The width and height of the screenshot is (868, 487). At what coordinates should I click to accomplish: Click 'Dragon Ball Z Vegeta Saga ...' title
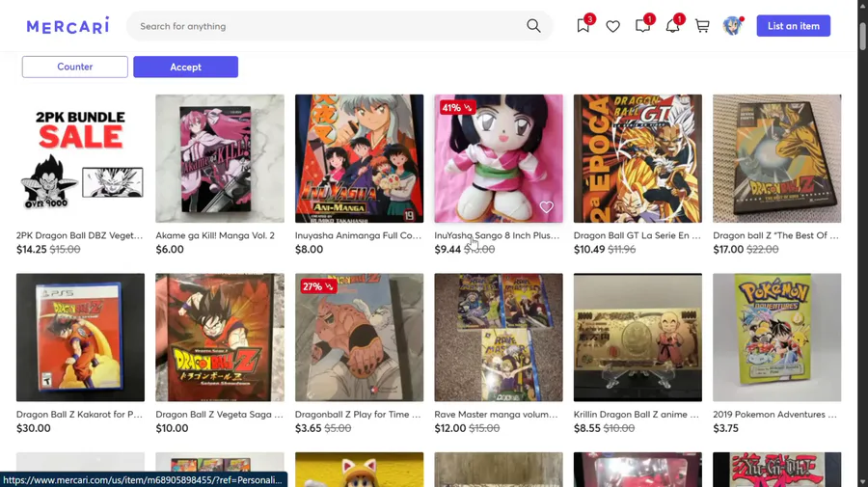[x=219, y=414]
